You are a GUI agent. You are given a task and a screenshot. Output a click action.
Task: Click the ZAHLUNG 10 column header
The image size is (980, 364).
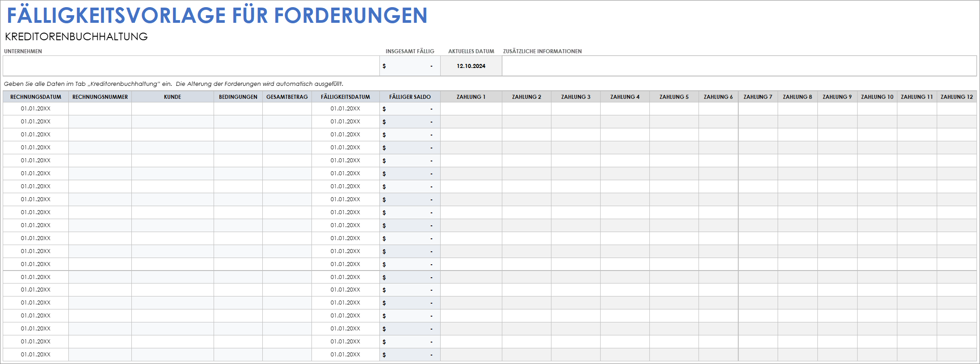coord(877,97)
